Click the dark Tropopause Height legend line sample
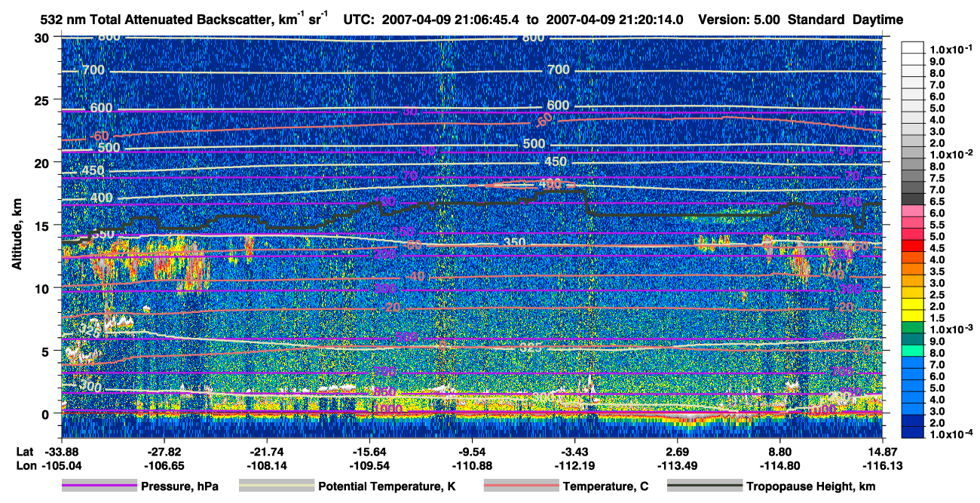The image size is (980, 503). [x=705, y=486]
